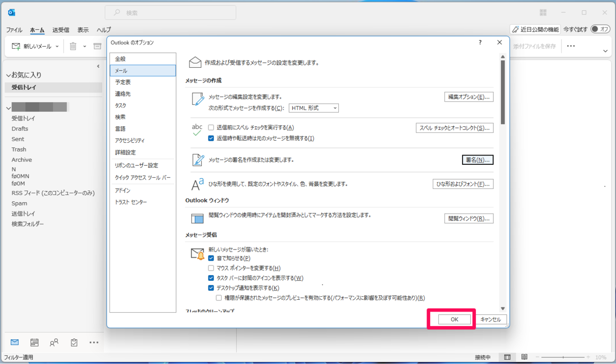Open Customize Ribbon category

(x=143, y=165)
